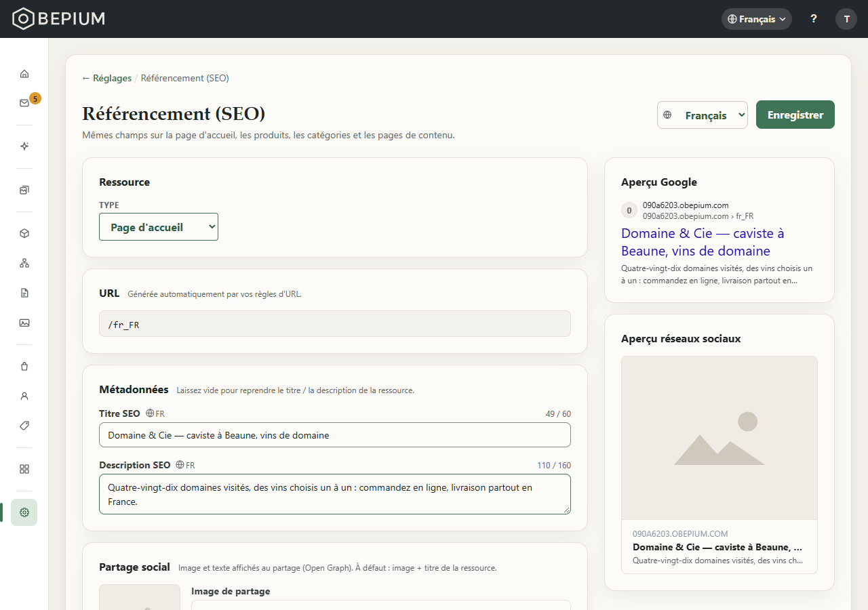Screen dimensions: 868x610
Task: Click the sparkle AI assistant icon
Action: (x=24, y=146)
